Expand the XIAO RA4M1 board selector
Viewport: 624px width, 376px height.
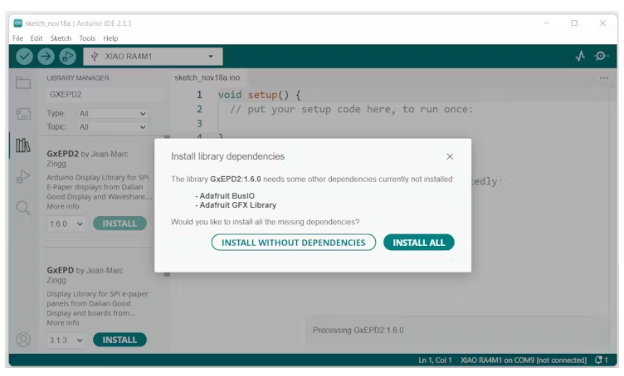153,56
